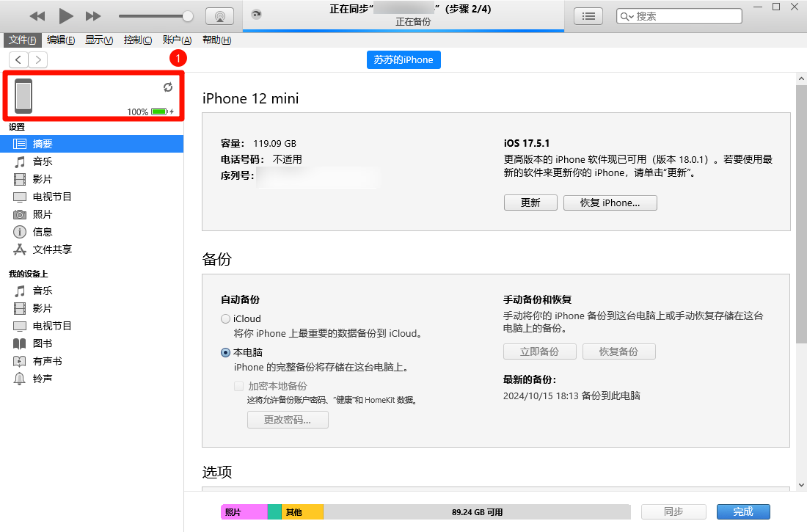The height and width of the screenshot is (532, 807).
Task: Click the play button
Action: (66, 16)
